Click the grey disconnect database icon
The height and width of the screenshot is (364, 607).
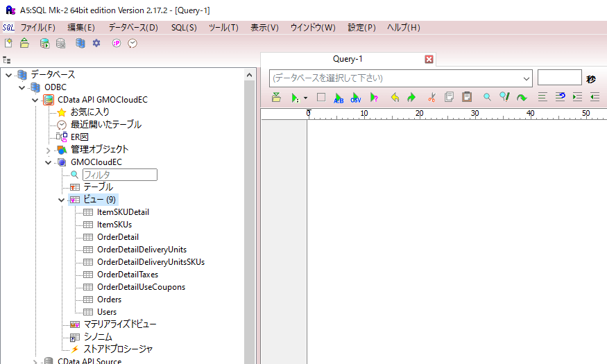tap(61, 43)
